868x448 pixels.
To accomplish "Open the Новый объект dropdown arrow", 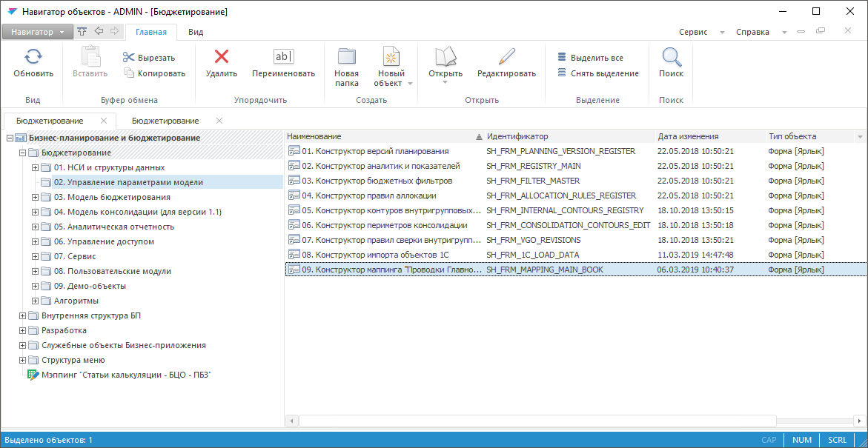I will [410, 84].
